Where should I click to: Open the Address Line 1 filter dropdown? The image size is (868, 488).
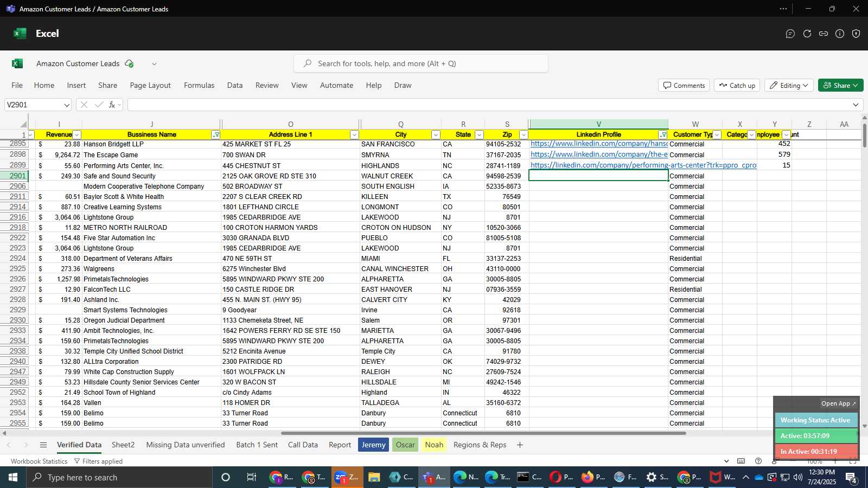354,134
